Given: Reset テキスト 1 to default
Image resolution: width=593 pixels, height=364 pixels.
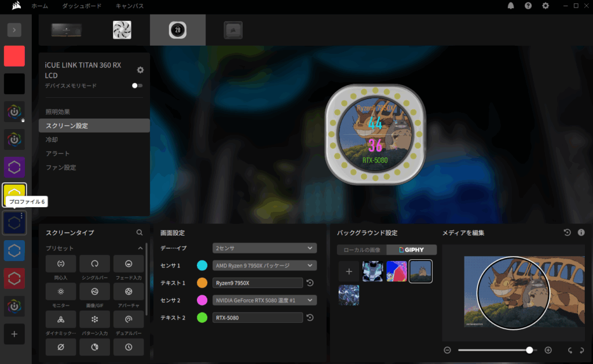Looking at the screenshot, I should click(310, 283).
